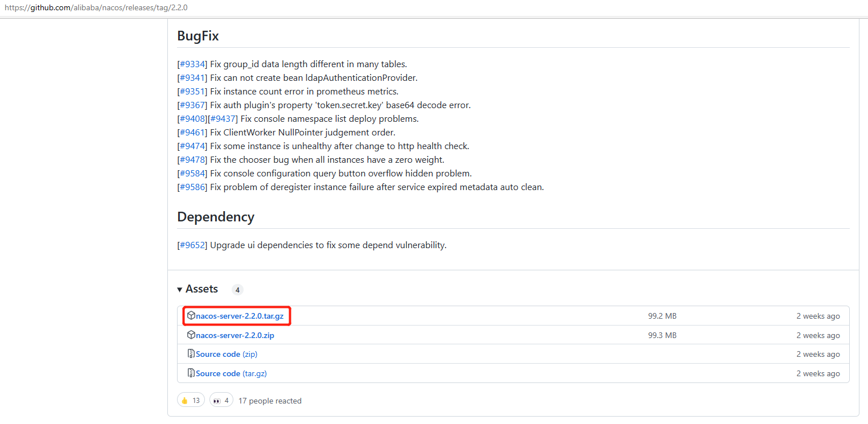
Task: Open issue #9437 link
Action: pos(223,118)
